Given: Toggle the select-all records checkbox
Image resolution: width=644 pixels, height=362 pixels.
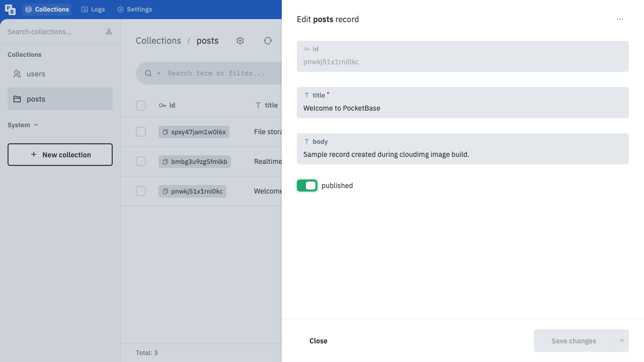Looking at the screenshot, I should tap(141, 106).
